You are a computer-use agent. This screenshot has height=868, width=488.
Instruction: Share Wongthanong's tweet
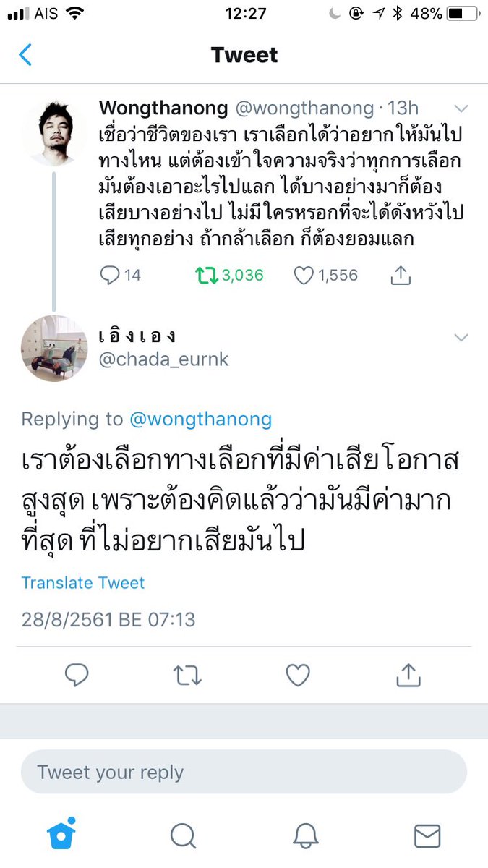pyautogui.click(x=401, y=274)
